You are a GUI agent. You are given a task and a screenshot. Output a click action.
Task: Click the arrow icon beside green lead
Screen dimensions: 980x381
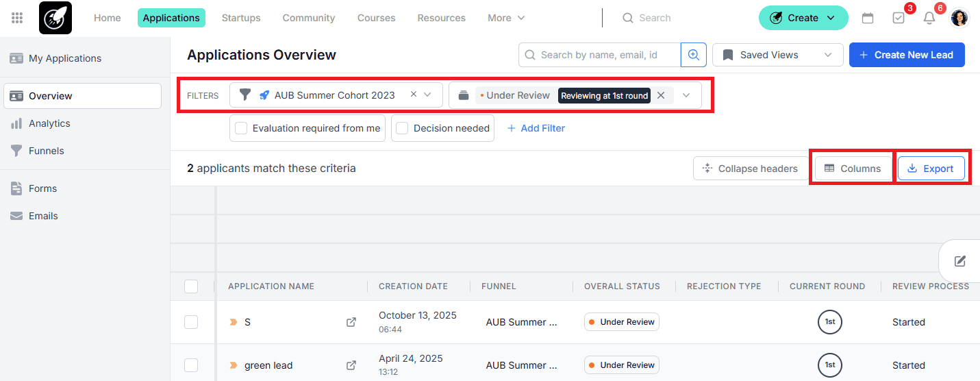234,365
